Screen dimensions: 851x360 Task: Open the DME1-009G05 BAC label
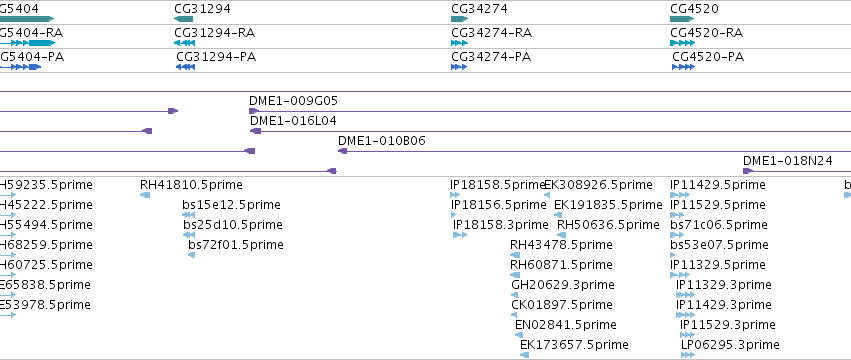[x=294, y=100]
